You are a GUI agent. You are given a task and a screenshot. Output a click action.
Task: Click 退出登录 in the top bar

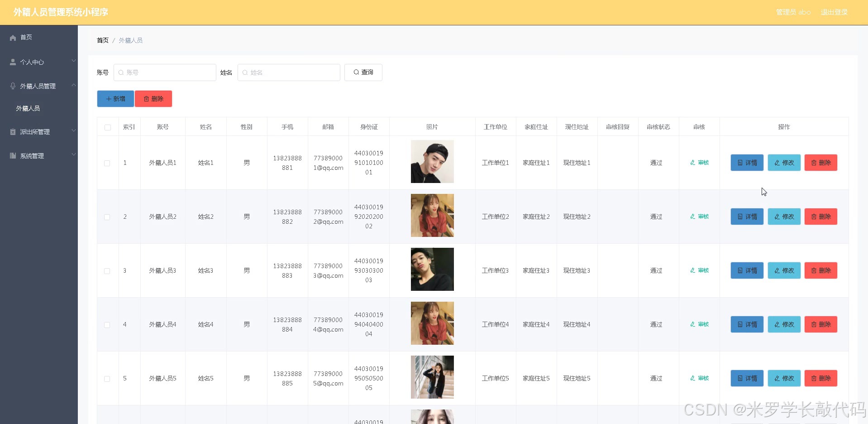click(834, 12)
